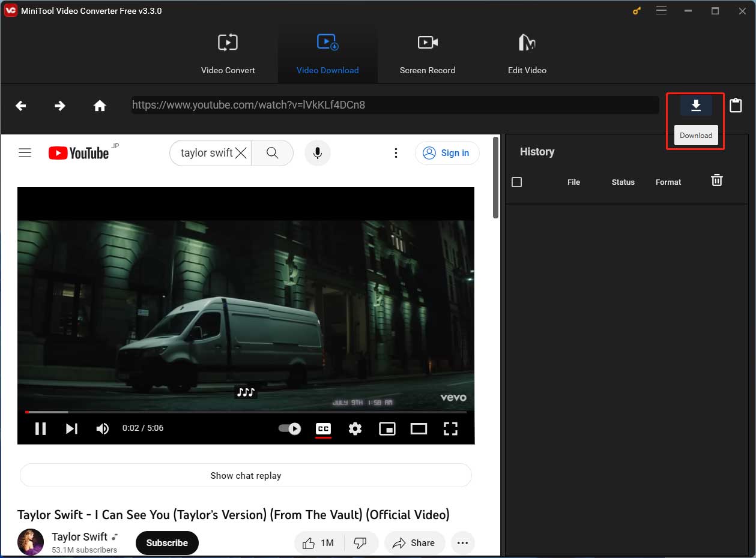Activate YouTube voice search microphone
This screenshot has height=558, width=756.
[317, 152]
